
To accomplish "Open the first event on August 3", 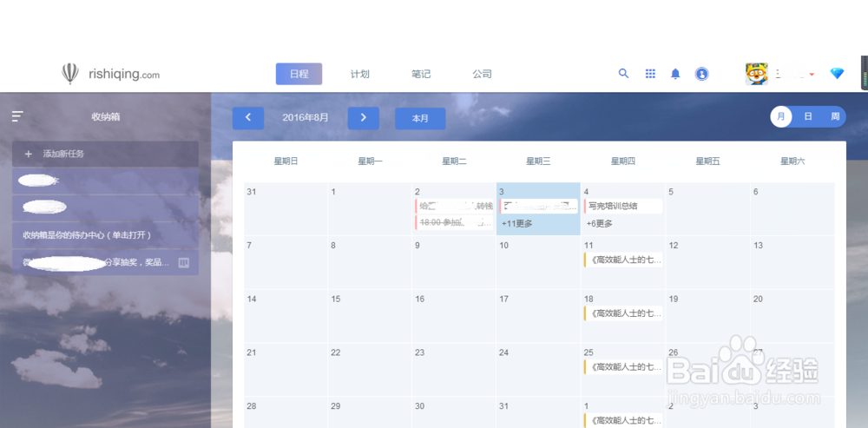I will coord(539,206).
